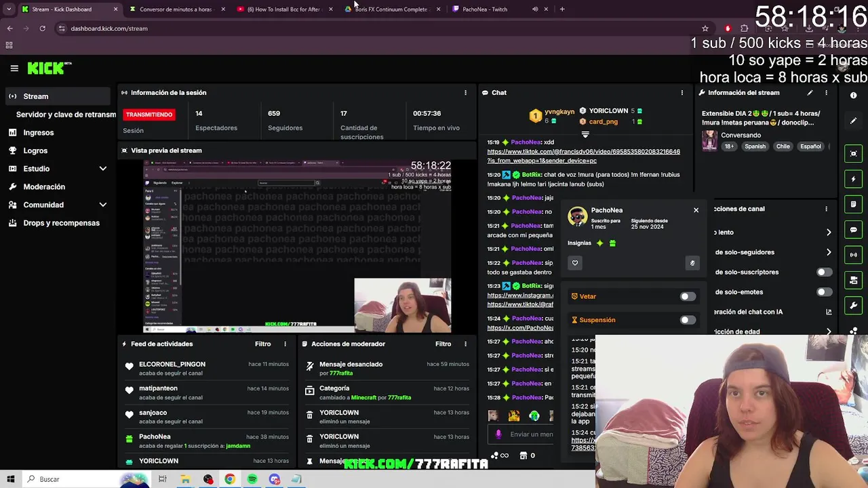Select ELCORONEL_PINGON in activity feed
This screenshot has width=868, height=488.
172,365
